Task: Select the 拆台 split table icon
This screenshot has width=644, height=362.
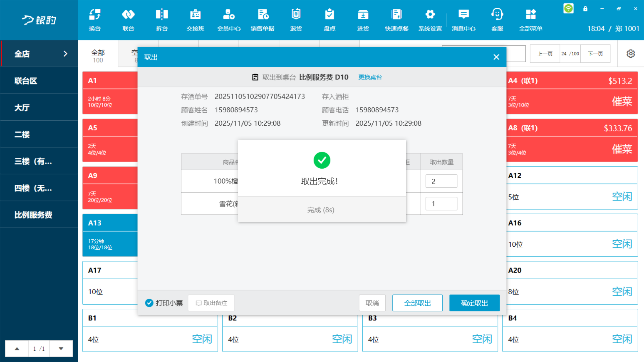Action: pyautogui.click(x=162, y=19)
